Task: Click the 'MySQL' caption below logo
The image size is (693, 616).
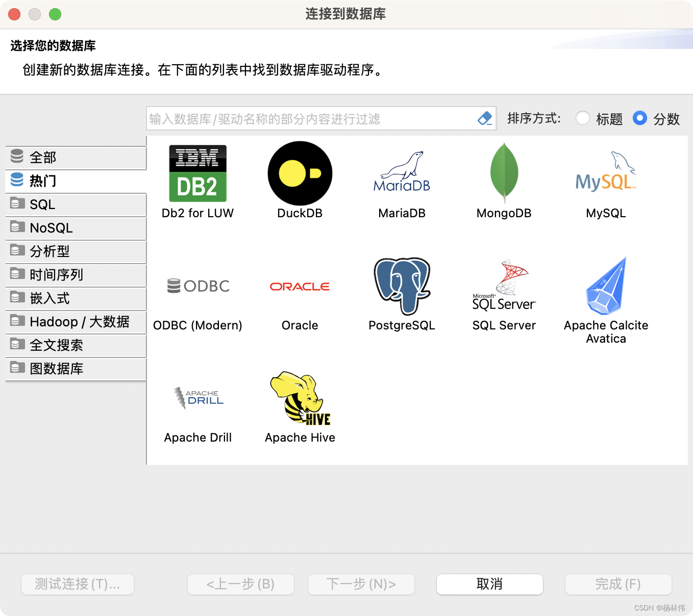Action: (x=606, y=213)
